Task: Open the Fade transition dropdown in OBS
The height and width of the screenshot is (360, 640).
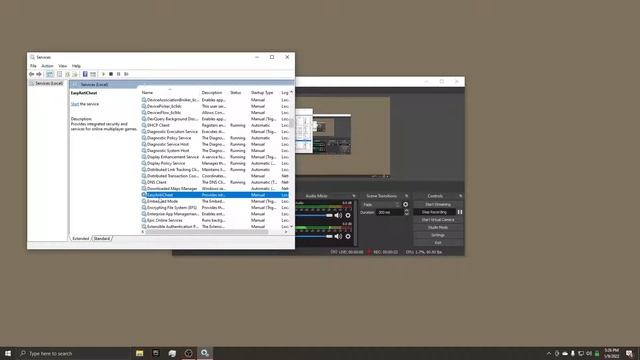Action: coord(381,204)
